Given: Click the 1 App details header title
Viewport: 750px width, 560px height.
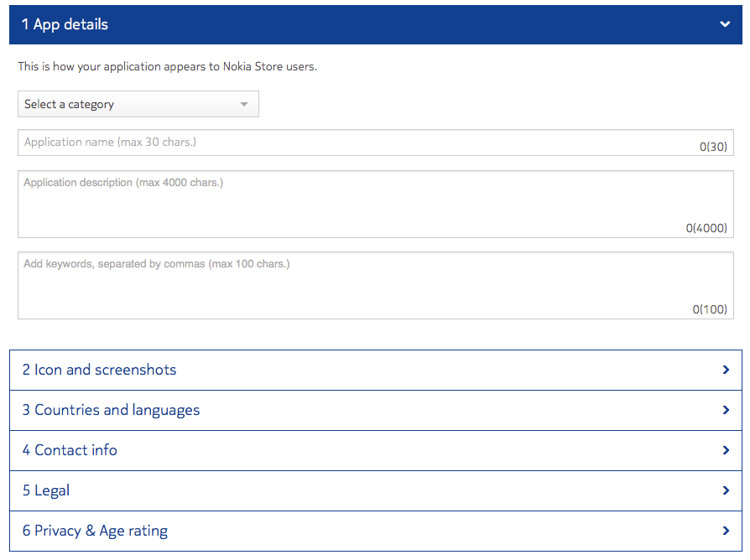Looking at the screenshot, I should [x=65, y=24].
